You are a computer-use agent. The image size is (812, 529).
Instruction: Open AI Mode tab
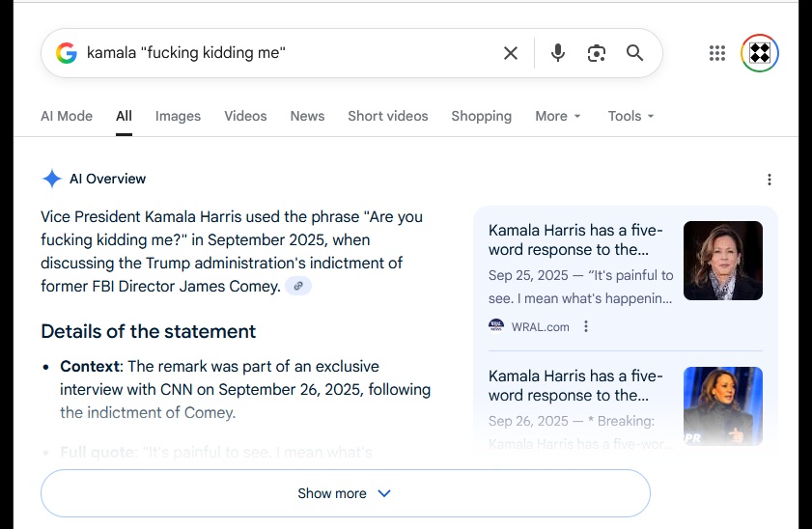point(67,116)
